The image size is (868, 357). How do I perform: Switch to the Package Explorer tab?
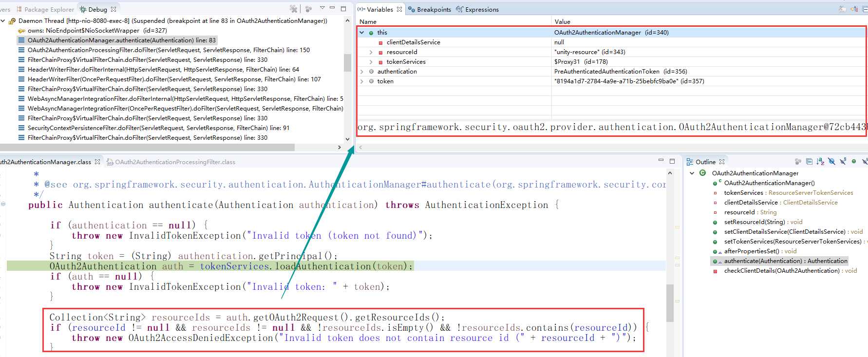(45, 9)
